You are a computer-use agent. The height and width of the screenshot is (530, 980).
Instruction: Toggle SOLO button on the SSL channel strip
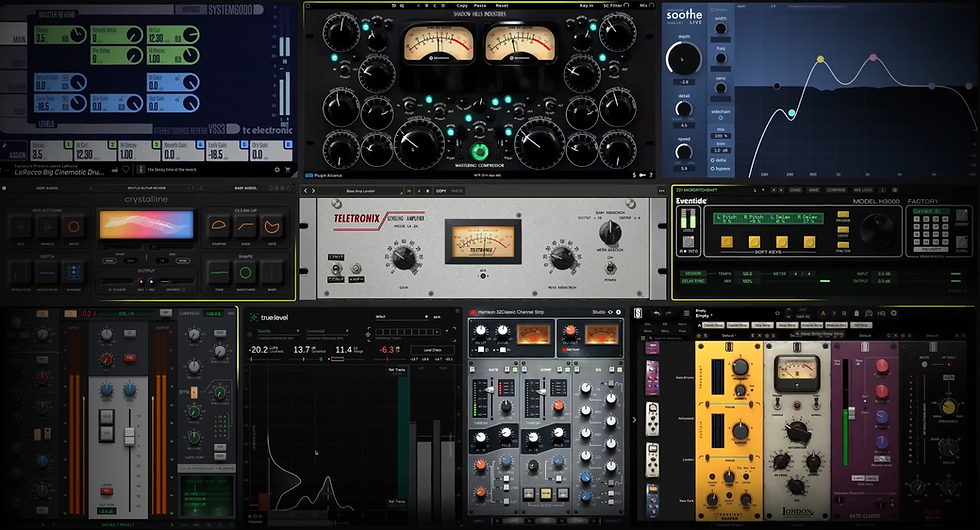point(107,416)
